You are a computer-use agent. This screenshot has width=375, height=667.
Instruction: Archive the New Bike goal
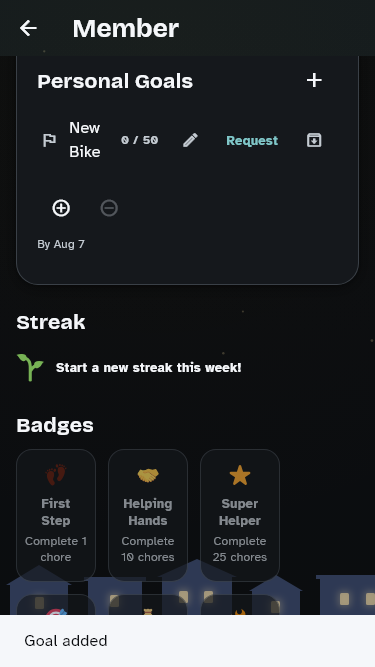click(314, 140)
